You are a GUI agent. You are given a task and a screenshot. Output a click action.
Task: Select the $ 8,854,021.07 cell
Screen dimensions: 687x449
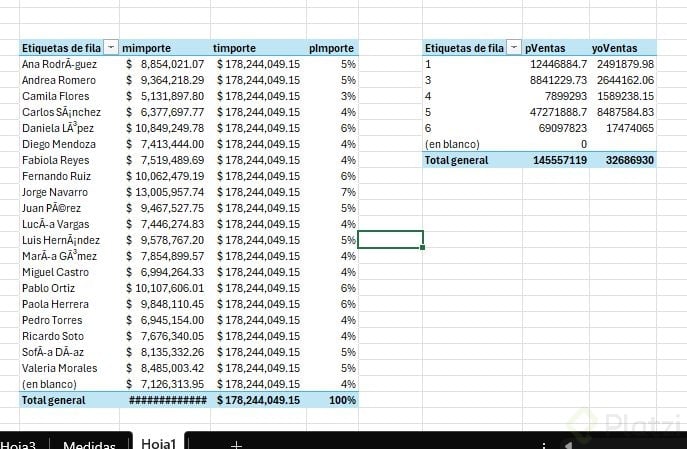coord(165,64)
